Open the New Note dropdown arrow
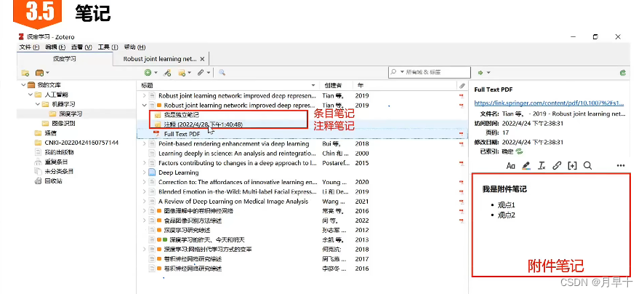644x294 pixels. point(189,73)
